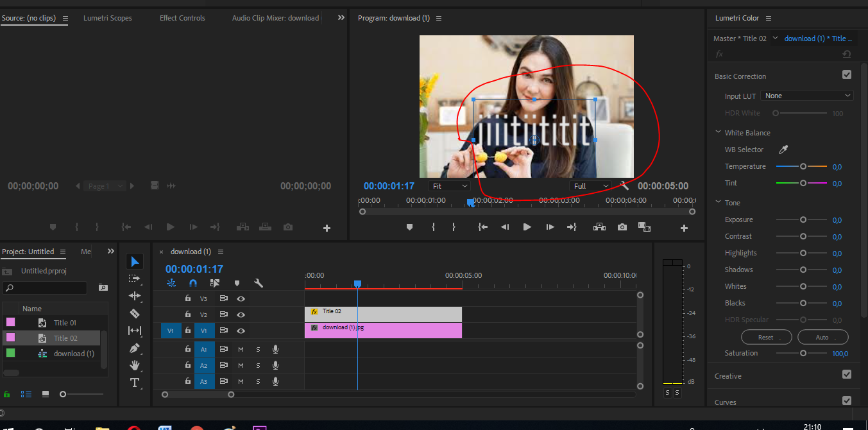Switch to the Lumetri Scopes tab
The height and width of the screenshot is (430, 868).
pos(108,18)
